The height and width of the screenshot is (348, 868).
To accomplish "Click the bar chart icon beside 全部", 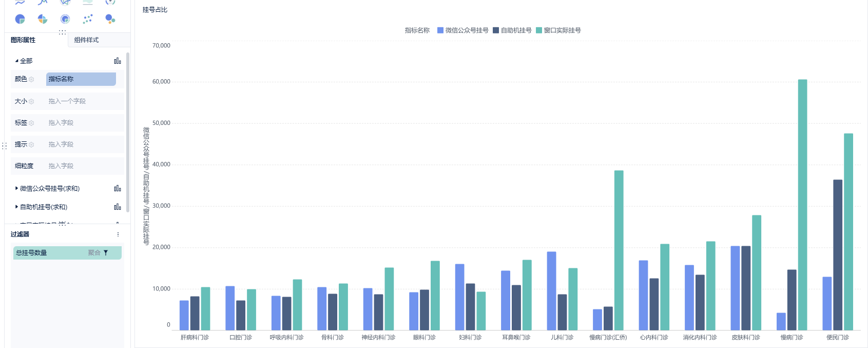I will click(x=118, y=61).
